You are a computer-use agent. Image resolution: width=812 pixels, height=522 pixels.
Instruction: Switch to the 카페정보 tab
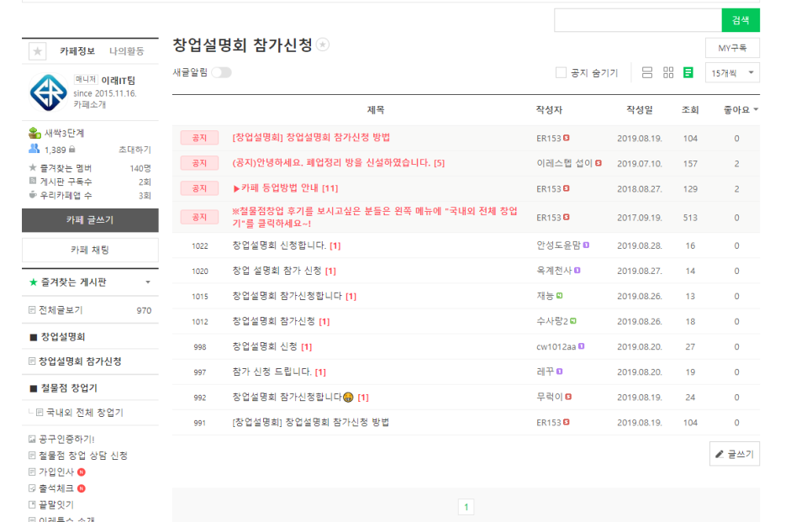[x=77, y=51]
